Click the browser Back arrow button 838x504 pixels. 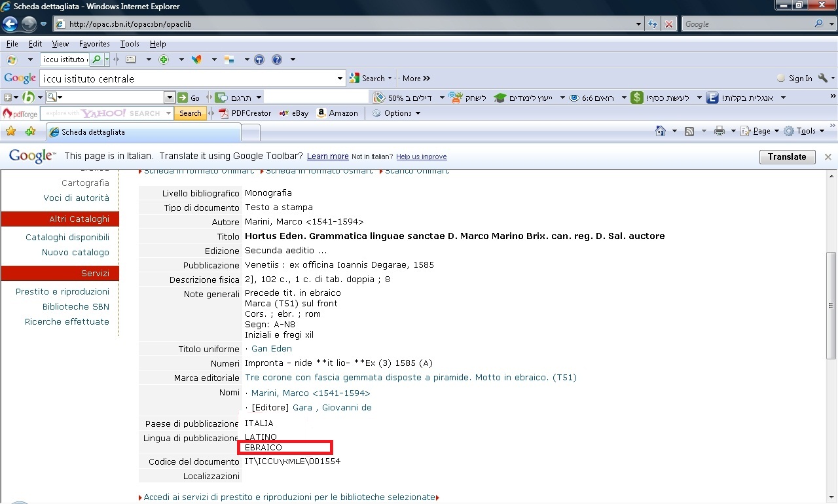(10, 24)
